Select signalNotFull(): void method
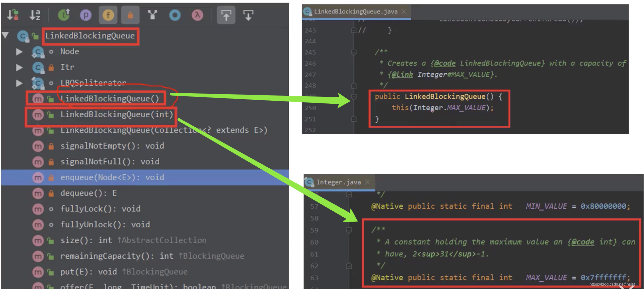This screenshot has width=644, height=289. [x=110, y=161]
